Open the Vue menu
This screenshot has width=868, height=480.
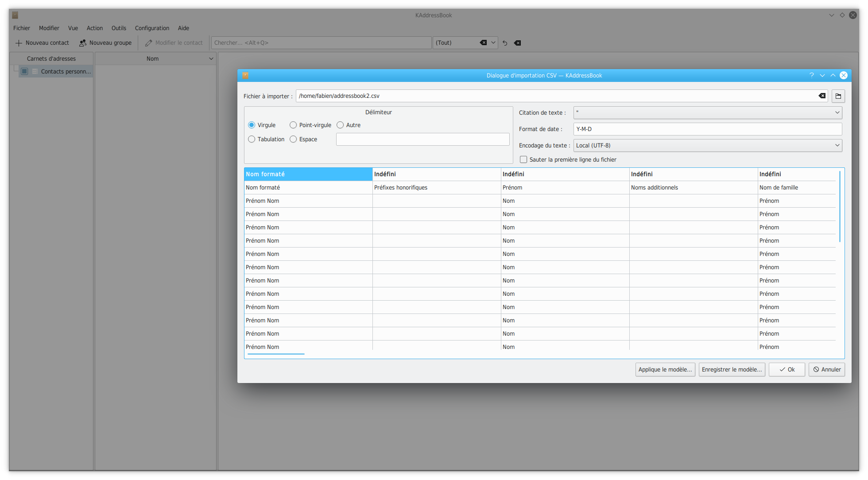coord(73,28)
